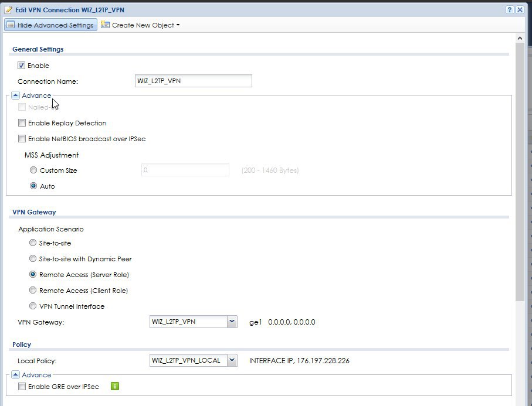Image resolution: width=532 pixels, height=406 pixels.
Task: Click the Connection Name: label
Action: [48, 81]
